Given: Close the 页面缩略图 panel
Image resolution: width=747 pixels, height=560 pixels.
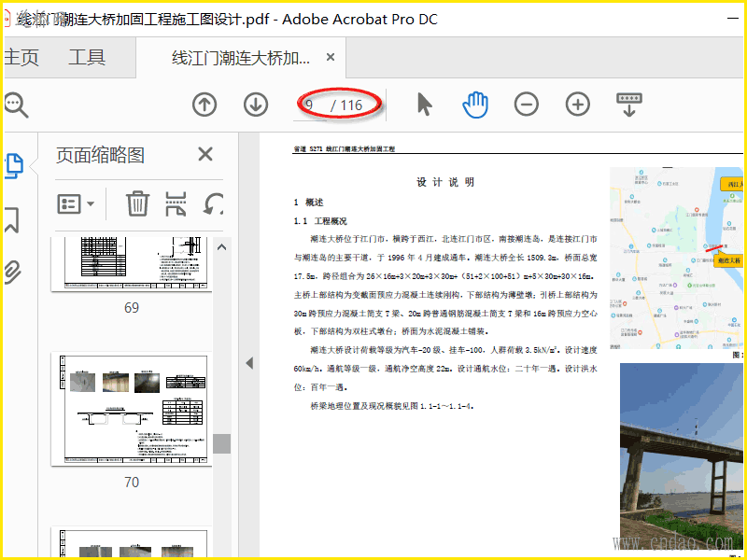Looking at the screenshot, I should pos(205,154).
